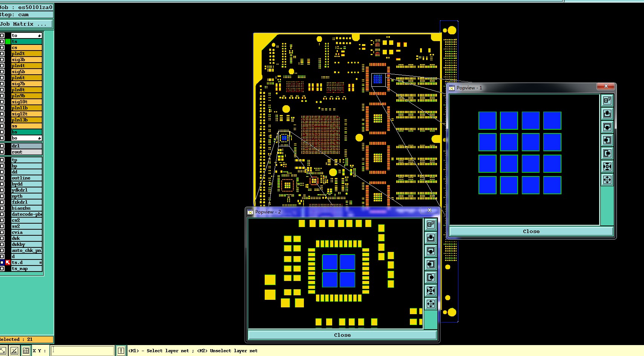
Task: Pan left in Popview - 1
Action: pyautogui.click(x=607, y=140)
